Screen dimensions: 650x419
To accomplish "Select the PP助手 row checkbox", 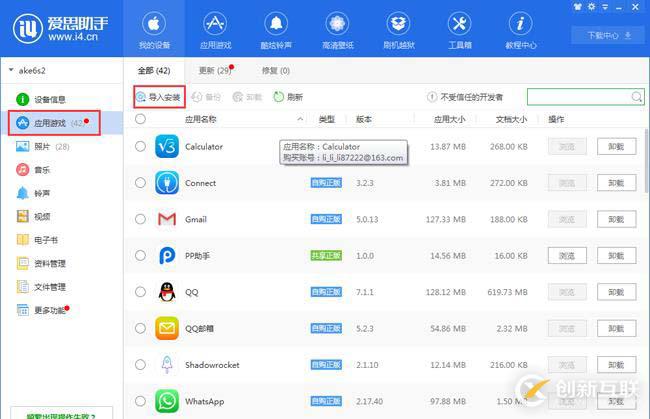I will (140, 256).
